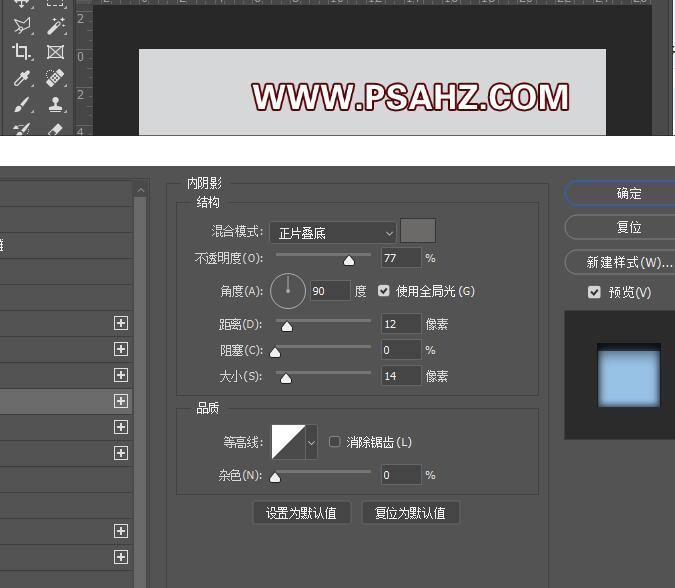Click the 阻塞 slider handle
This screenshot has height=588, width=675.
(x=275, y=353)
